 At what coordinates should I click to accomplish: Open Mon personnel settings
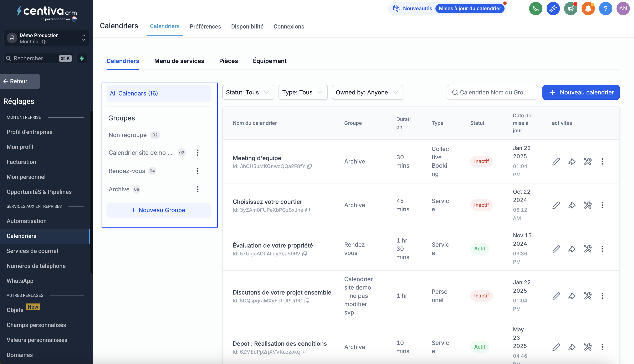26,177
